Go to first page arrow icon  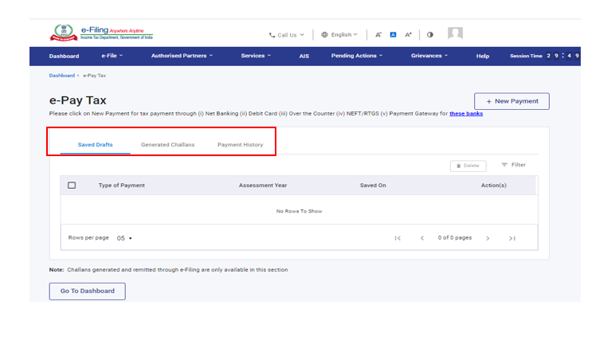(398, 238)
